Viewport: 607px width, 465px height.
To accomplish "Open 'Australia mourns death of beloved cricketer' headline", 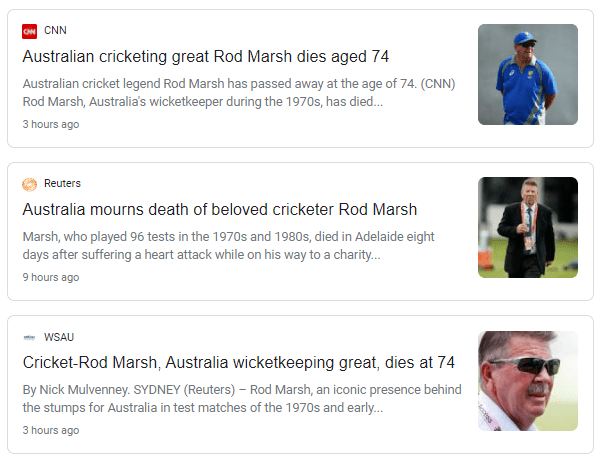I will [219, 210].
